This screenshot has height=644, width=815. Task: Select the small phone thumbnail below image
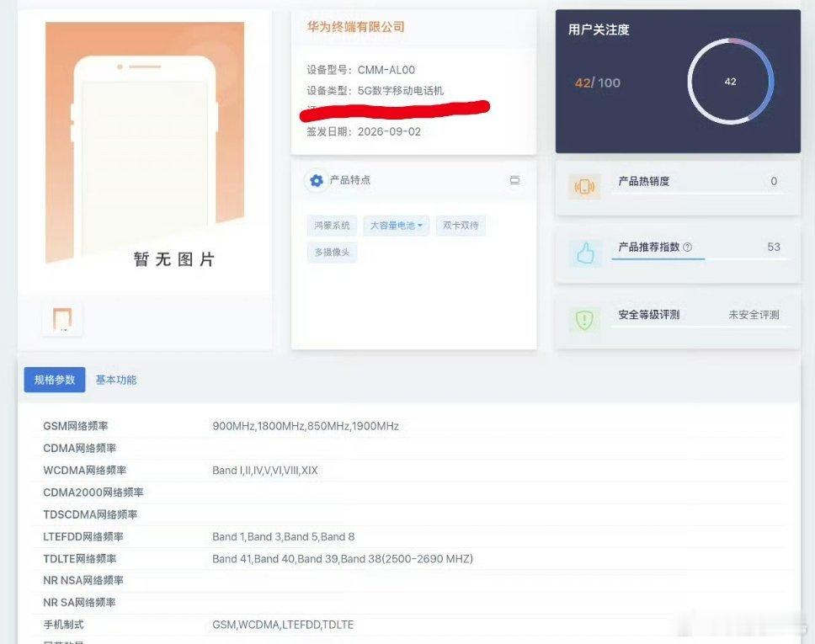[62, 319]
